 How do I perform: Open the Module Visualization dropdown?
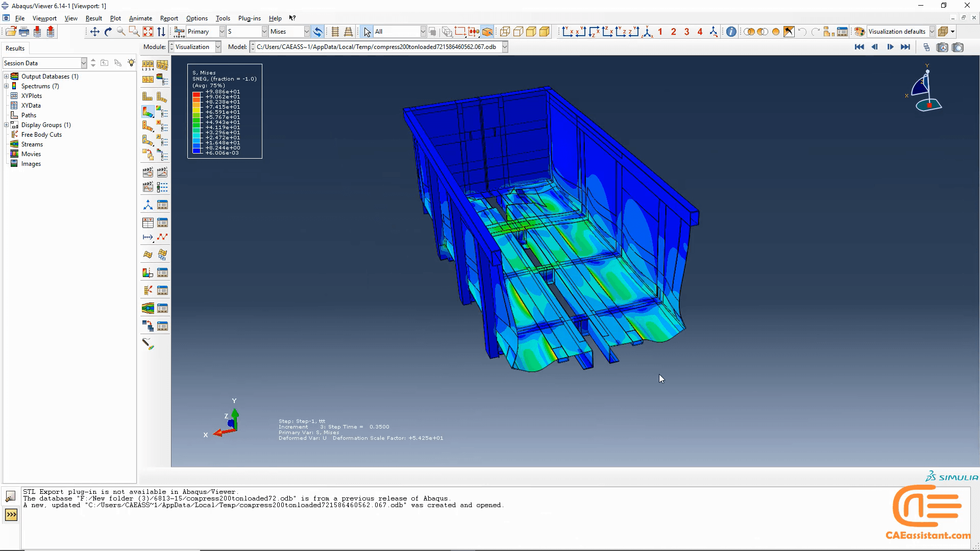(218, 47)
